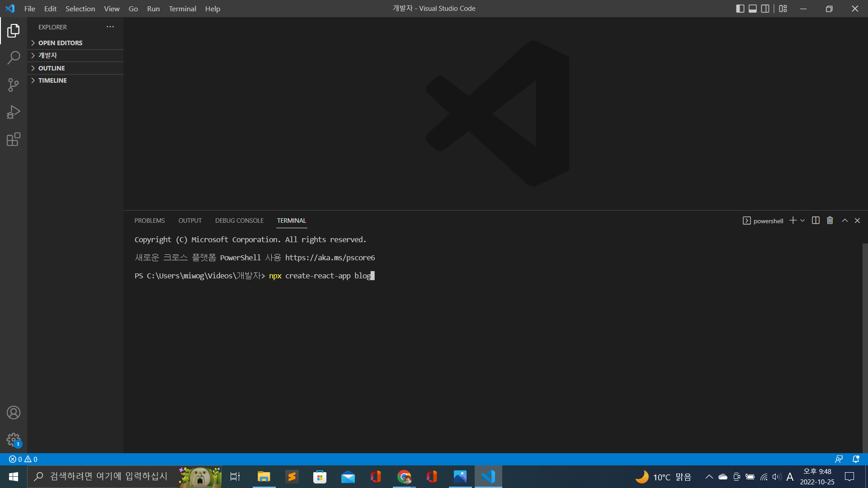Screen dimensions: 868x488
Task: Open the View menu
Action: click(x=112, y=9)
